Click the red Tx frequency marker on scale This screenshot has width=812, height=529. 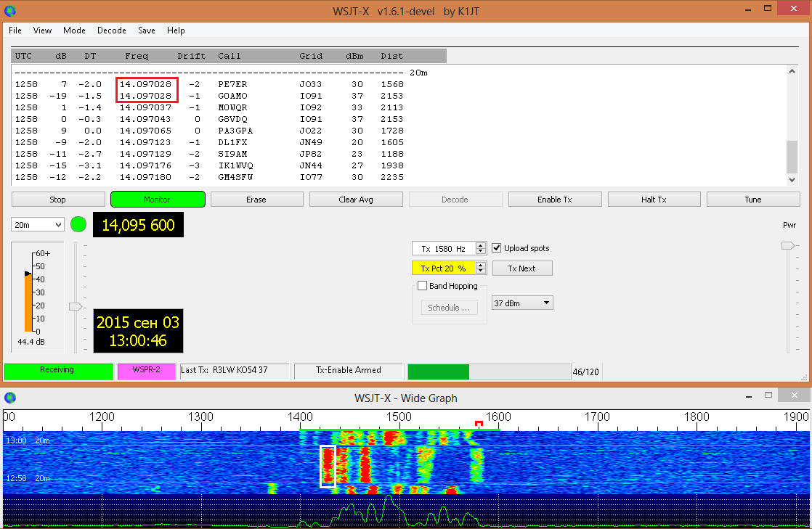coord(479,424)
